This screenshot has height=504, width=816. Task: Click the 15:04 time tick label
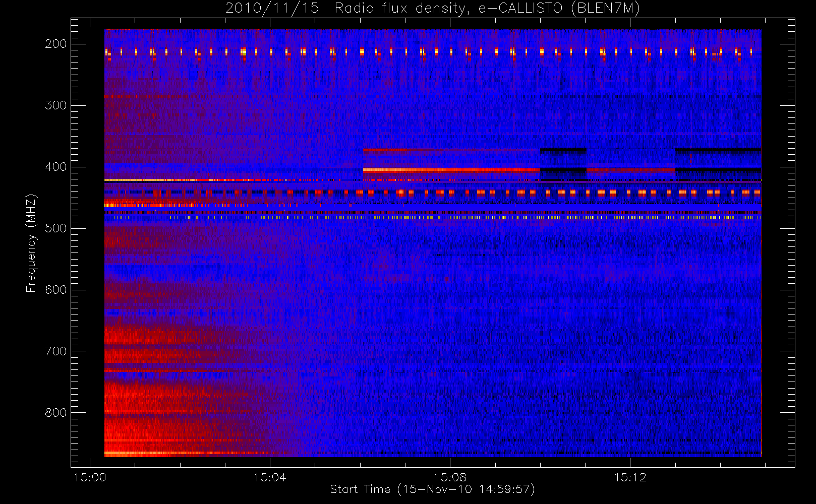coord(270,477)
